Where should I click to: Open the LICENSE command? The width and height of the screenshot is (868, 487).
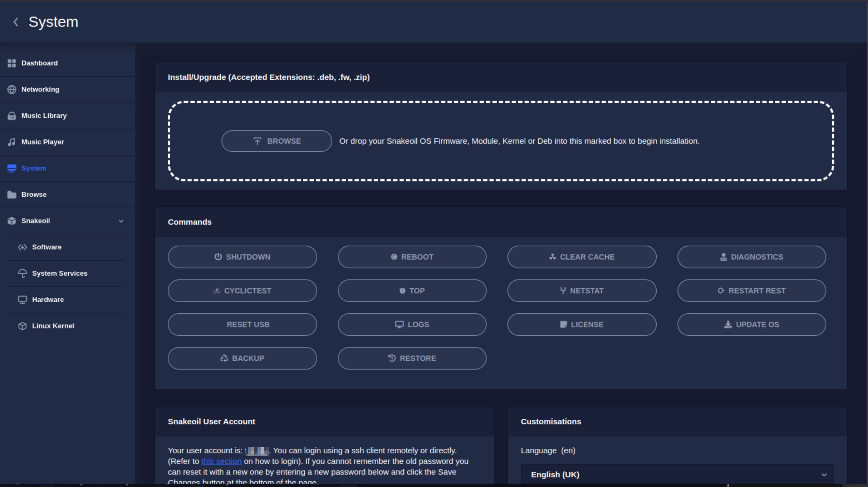click(x=582, y=324)
